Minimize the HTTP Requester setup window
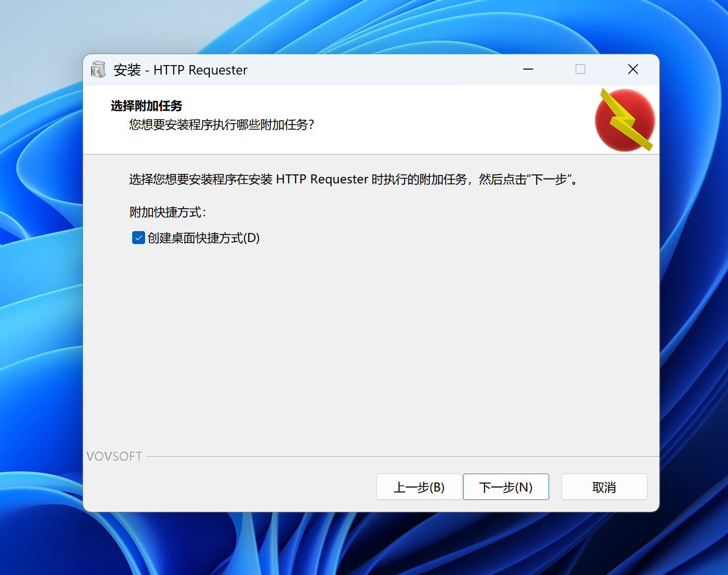This screenshot has width=728, height=575. (x=528, y=70)
